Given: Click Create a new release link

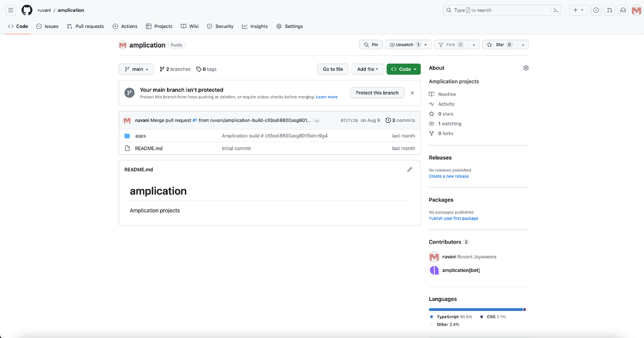Looking at the screenshot, I should (449, 177).
